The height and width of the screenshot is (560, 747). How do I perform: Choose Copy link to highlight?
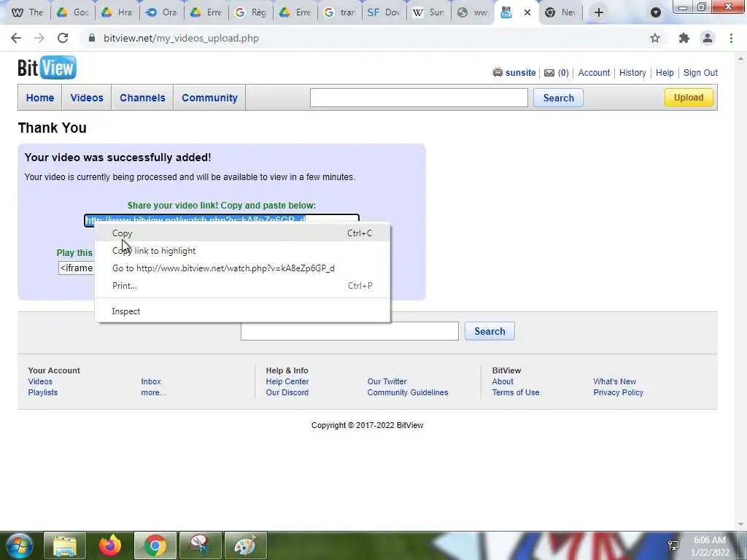242,251
